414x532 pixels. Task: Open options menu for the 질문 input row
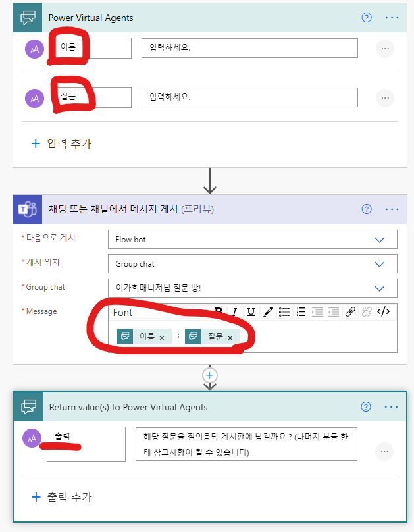click(x=385, y=98)
